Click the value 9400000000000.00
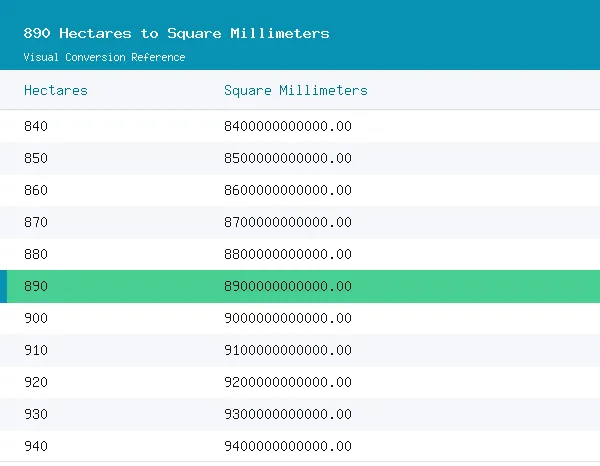Screen dimensions: 600x466 tap(288, 446)
